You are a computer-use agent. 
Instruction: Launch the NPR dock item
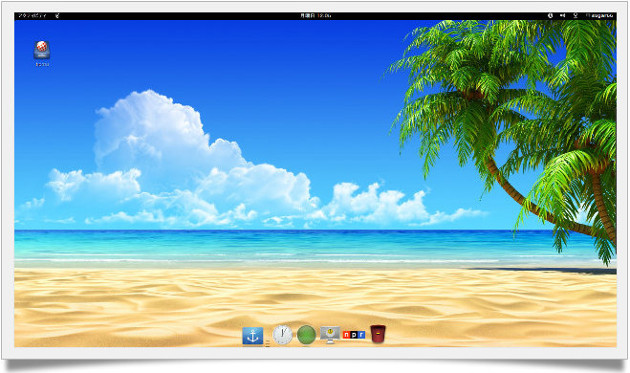point(354,334)
